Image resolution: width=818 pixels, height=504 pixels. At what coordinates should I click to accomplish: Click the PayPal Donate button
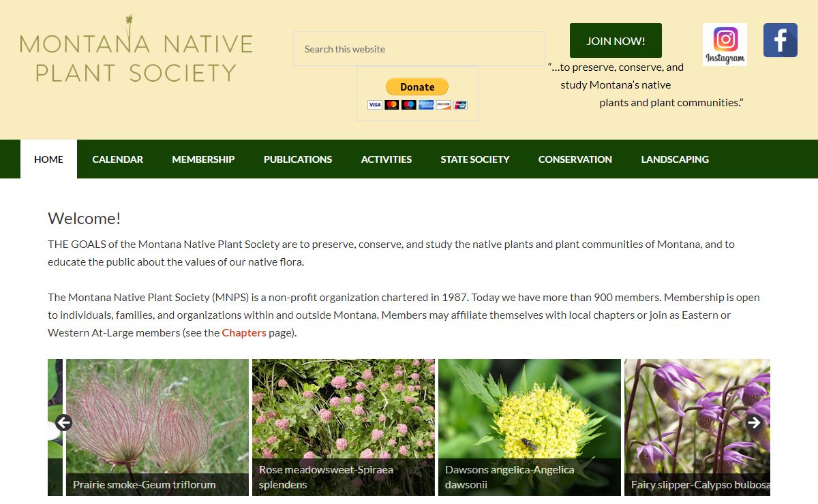(417, 86)
